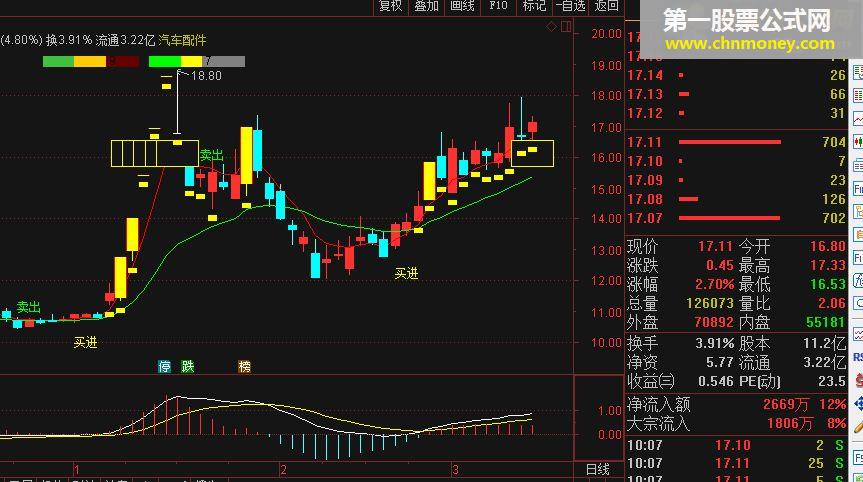Click the pencil draw icon in the right sidebar
The width and height of the screenshot is (863, 482).
point(857,427)
